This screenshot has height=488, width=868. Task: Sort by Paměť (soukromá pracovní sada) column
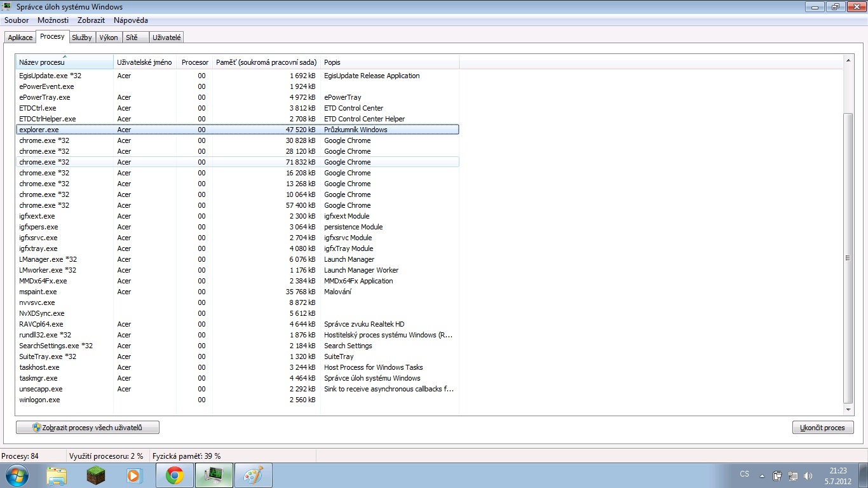(x=266, y=62)
